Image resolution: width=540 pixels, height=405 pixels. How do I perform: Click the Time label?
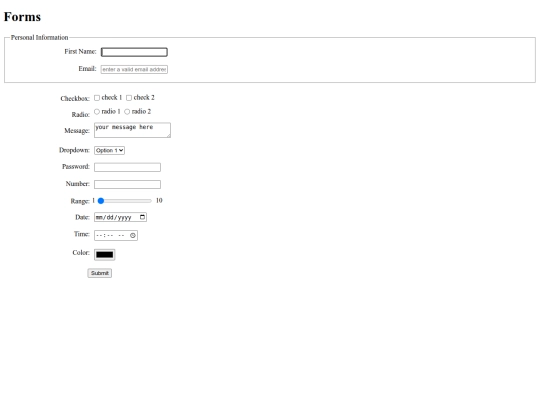[x=82, y=234]
